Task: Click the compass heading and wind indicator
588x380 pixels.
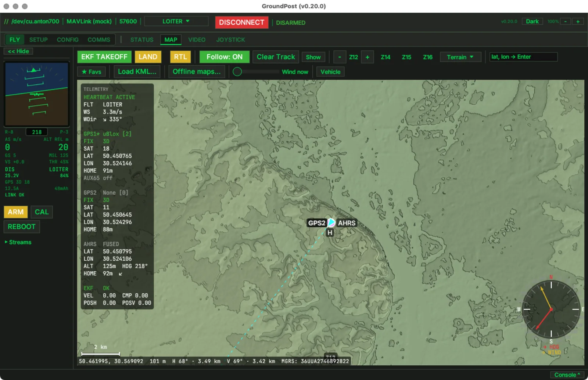Action: (x=551, y=309)
